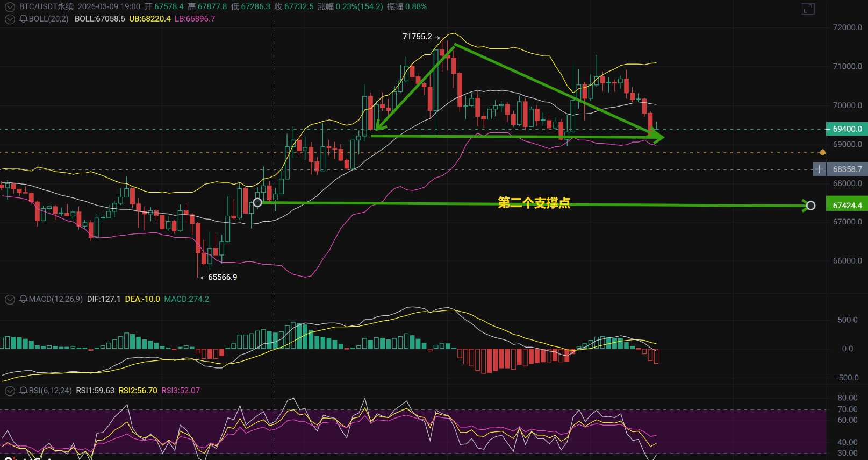Select the support line's right endpoint handle
The image size is (868, 460).
[810, 206]
